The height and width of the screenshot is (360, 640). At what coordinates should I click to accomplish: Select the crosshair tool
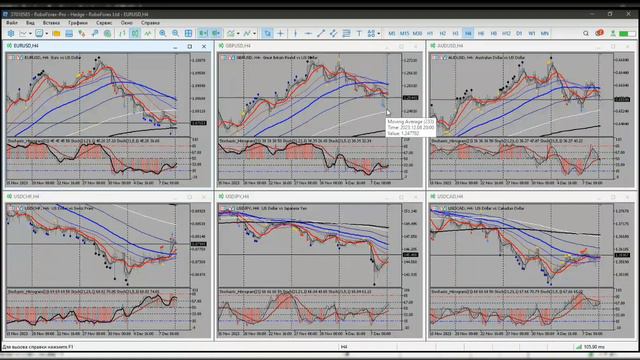pyautogui.click(x=280, y=33)
